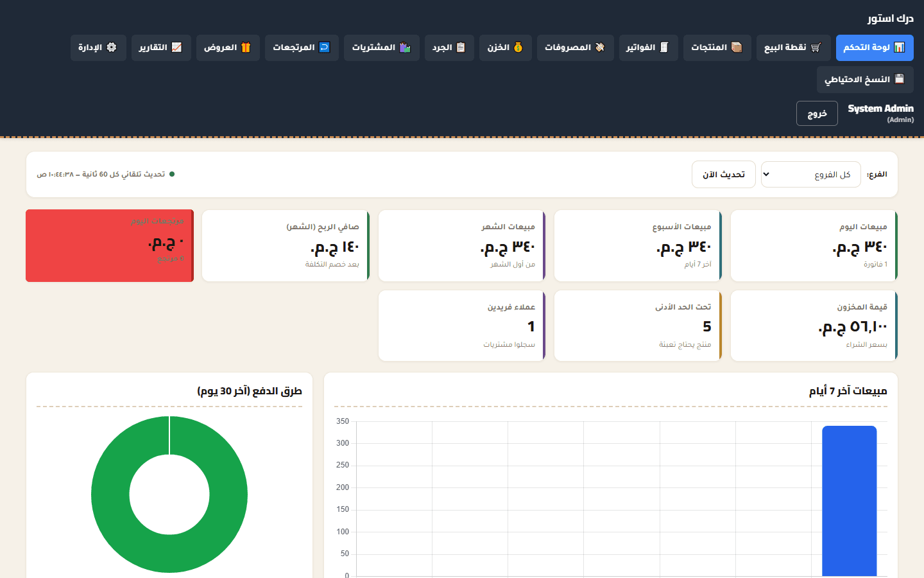Viewport: 924px width, 578px height.
Task: Click the dashboard chart icon in لوحة التحكم
Action: (x=899, y=48)
